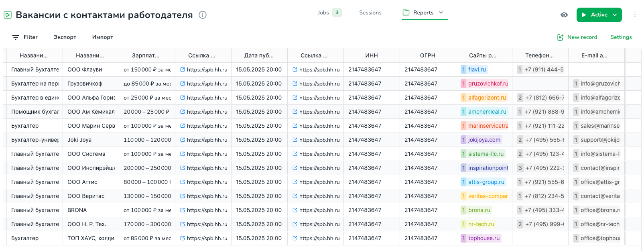Open second link icon in BRONA row

295,210
